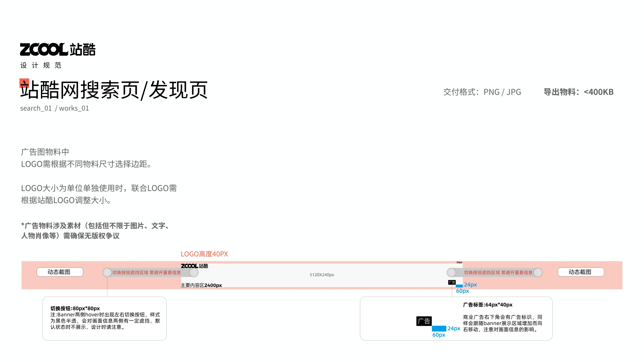This screenshot has width=644, height=362.
Task: Click the line LOGO大小为单位单独使用时
Action: pos(99,188)
